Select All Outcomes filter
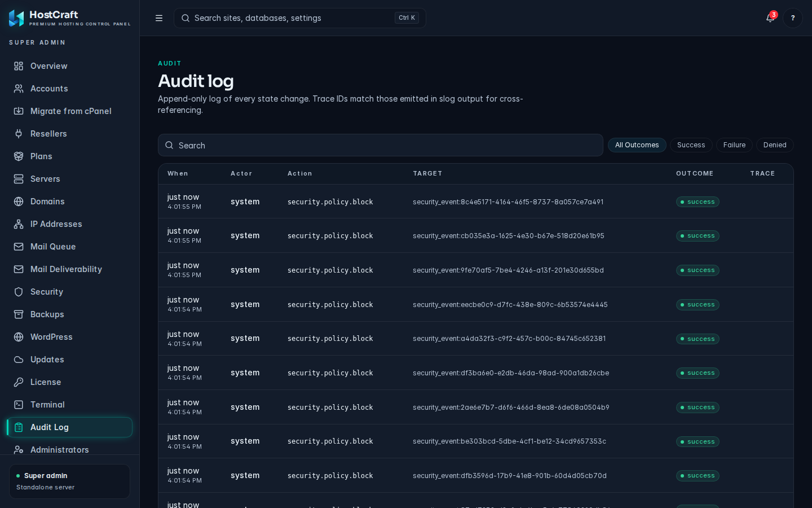Screen dimensions: 812x508 pos(637,145)
